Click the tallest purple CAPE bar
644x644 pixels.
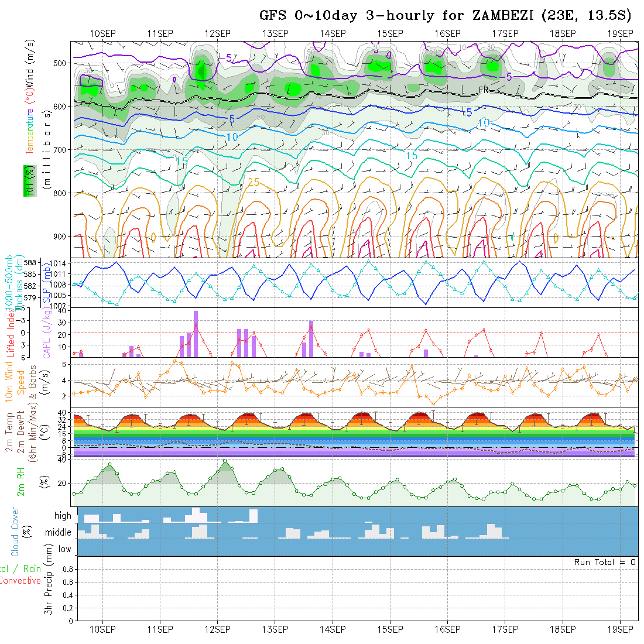click(x=196, y=334)
